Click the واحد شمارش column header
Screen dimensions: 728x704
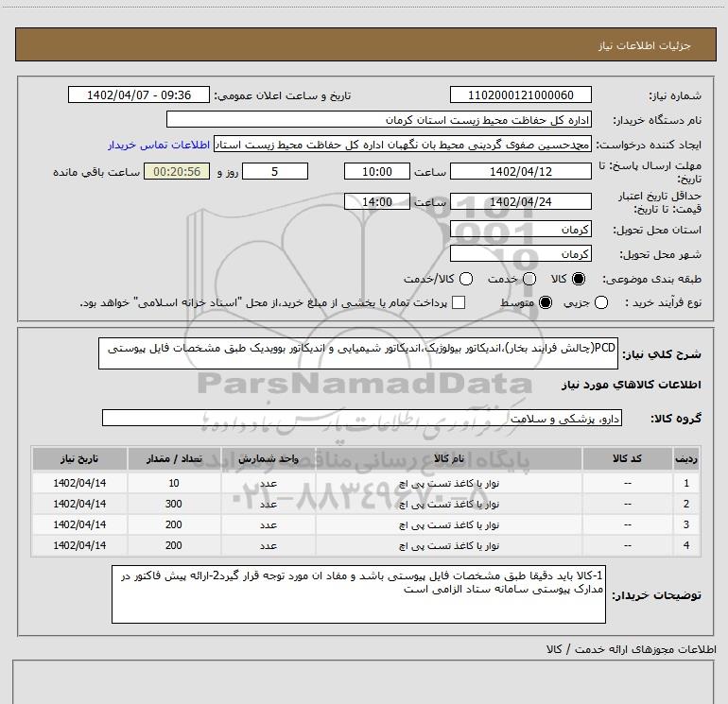(269, 459)
